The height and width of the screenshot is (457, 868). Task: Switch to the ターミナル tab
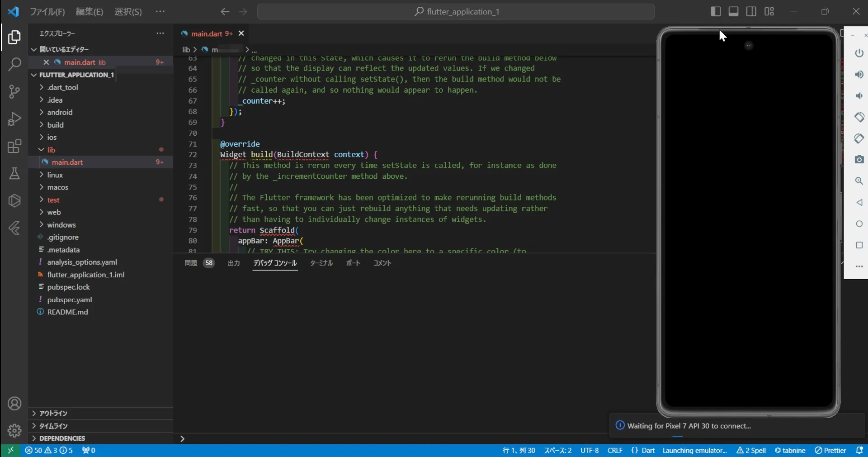[321, 263]
